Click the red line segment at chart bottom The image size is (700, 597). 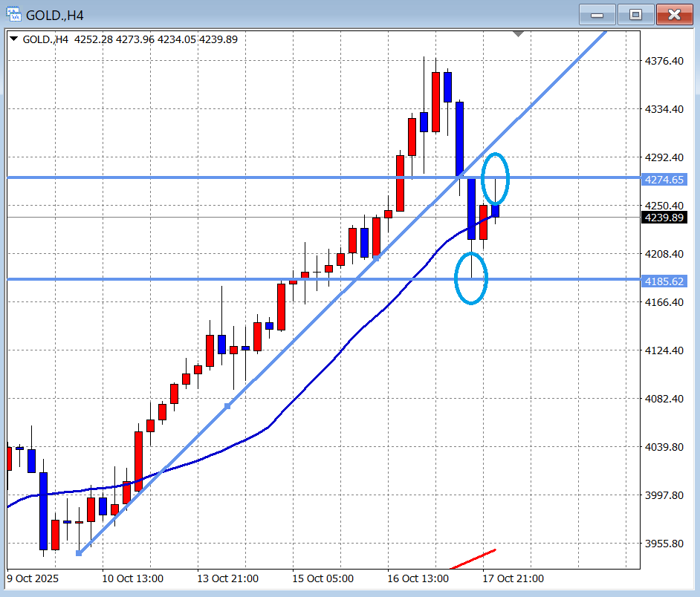tap(473, 556)
